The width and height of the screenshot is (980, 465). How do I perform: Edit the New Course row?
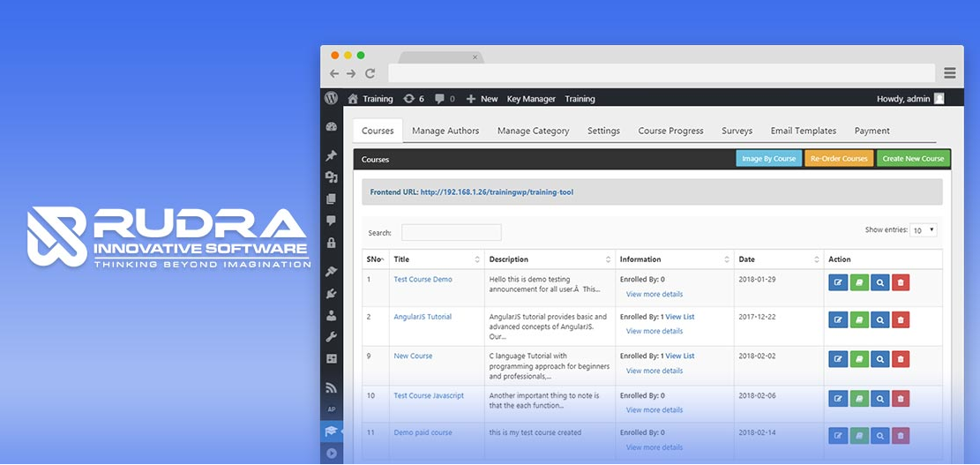pyautogui.click(x=837, y=359)
